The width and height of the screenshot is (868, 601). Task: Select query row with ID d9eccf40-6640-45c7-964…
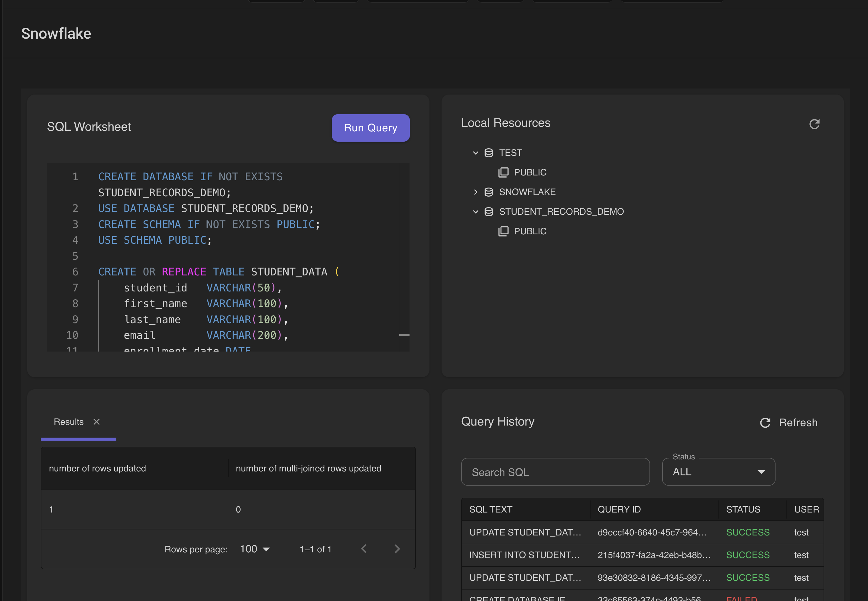pyautogui.click(x=642, y=532)
